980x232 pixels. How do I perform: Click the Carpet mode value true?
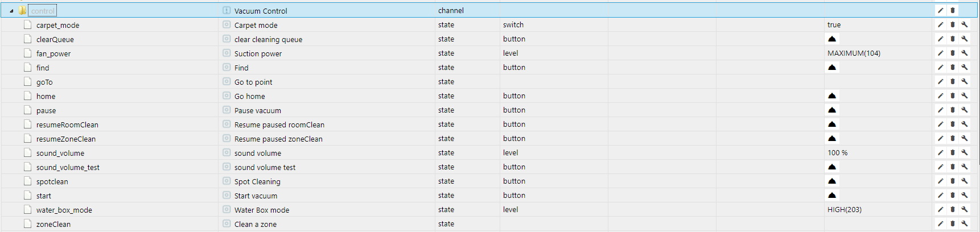coord(834,24)
